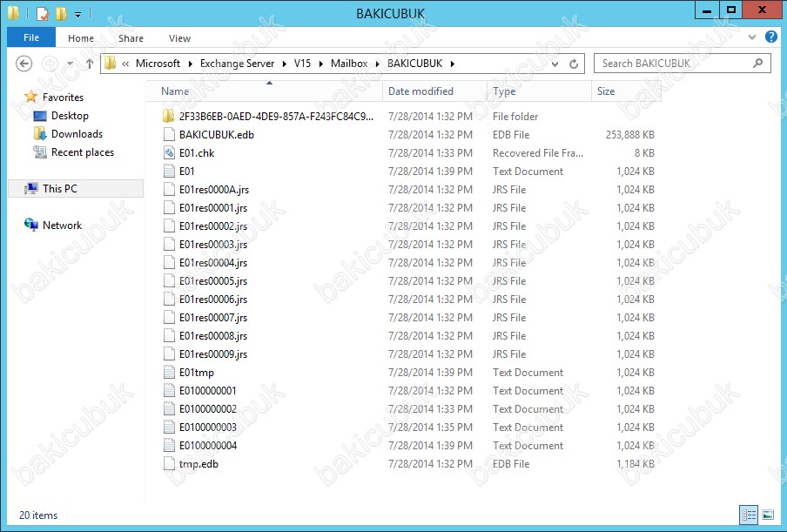Image resolution: width=787 pixels, height=532 pixels.
Task: Click the Exchange Server breadcrumb segment
Action: (x=237, y=64)
